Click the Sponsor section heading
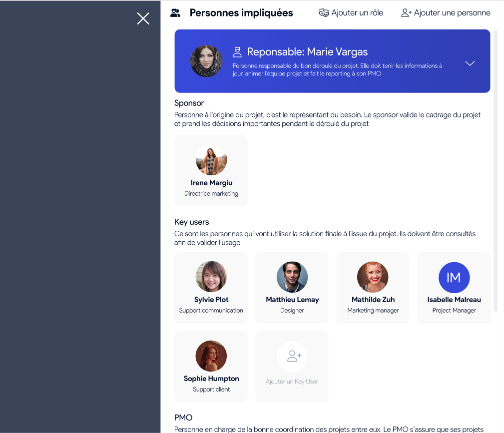Viewport: 504px width, 433px height. 189,103
